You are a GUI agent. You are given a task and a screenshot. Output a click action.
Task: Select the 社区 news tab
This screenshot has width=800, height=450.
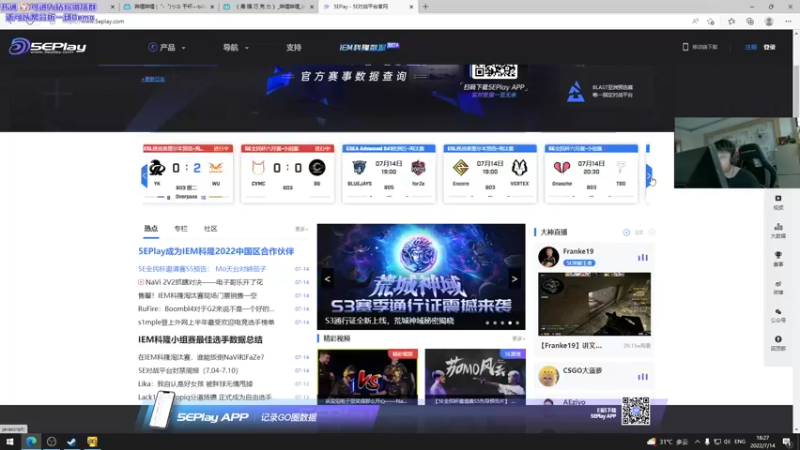210,229
